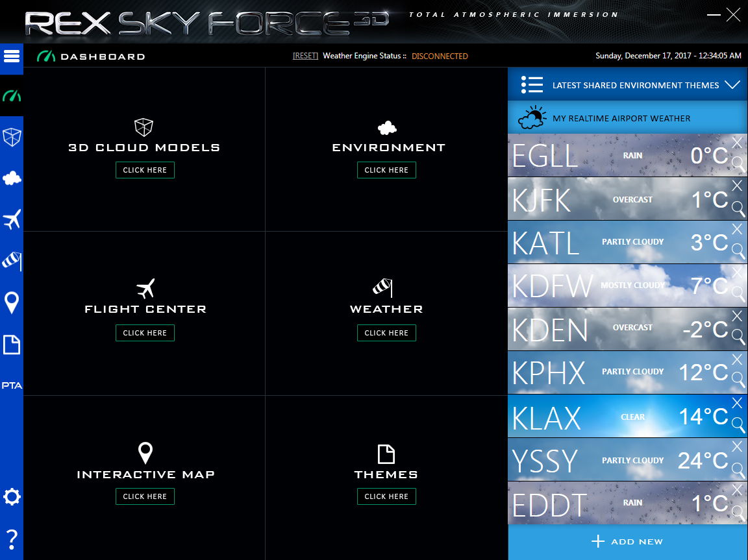Open EDDT weather magnifier icon
Image resolution: width=748 pixels, height=560 pixels.
(x=738, y=513)
